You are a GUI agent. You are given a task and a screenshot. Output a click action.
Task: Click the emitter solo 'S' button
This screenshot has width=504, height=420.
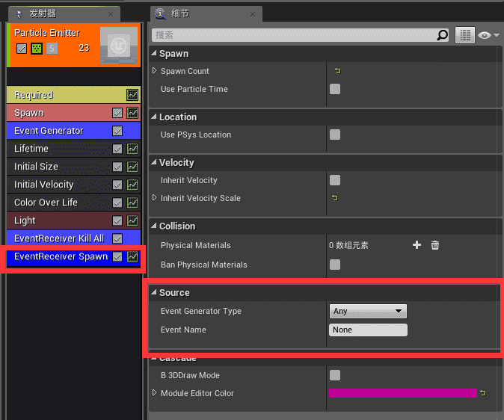(52, 49)
